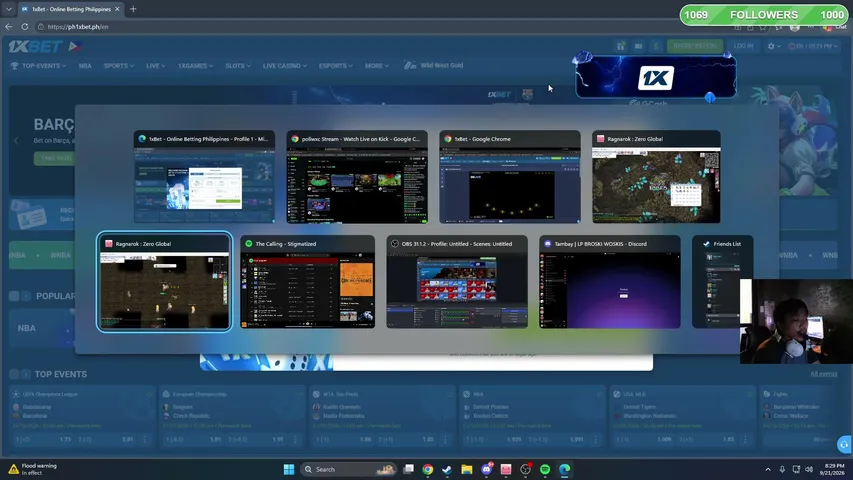The height and width of the screenshot is (480, 853).
Task: Switch to the Tambay Discord window
Action: coord(610,282)
